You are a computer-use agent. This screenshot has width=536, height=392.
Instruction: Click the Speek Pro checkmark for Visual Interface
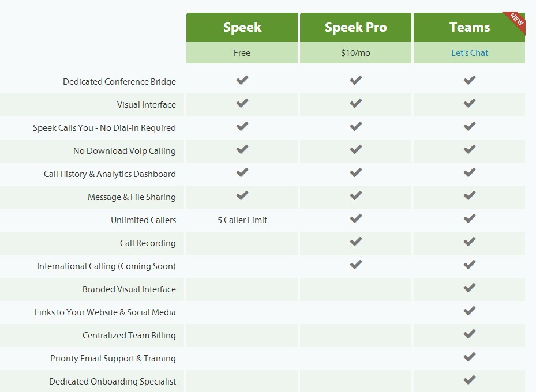click(355, 103)
